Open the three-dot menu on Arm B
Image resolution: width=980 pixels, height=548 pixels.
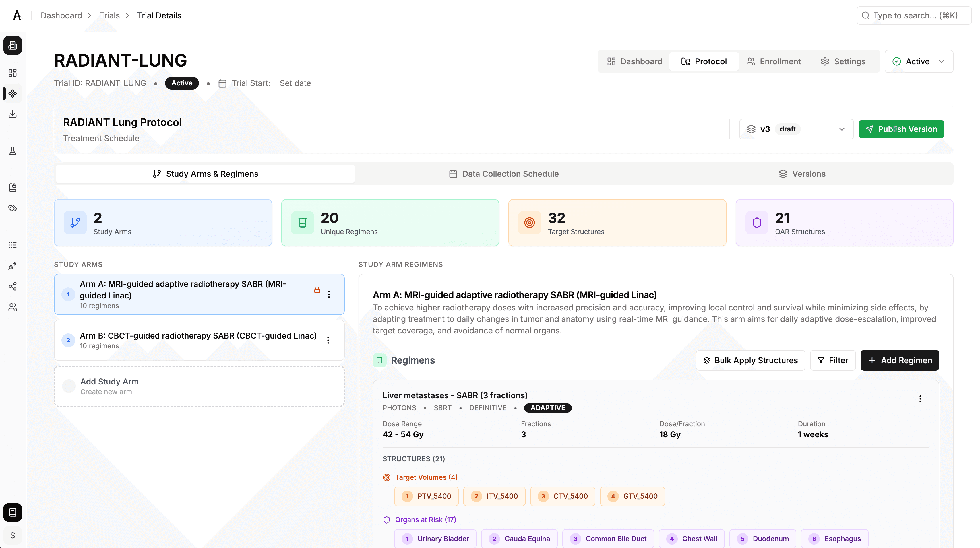[x=328, y=340]
